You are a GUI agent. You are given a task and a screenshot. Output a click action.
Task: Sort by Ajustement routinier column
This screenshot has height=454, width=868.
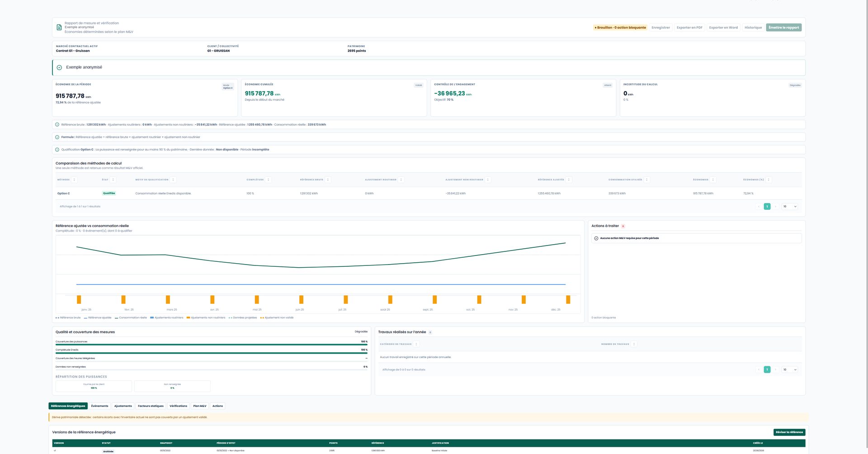tap(401, 180)
